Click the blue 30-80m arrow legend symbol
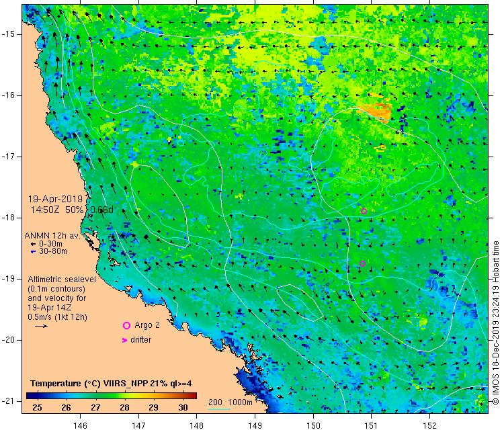 pyautogui.click(x=33, y=252)
